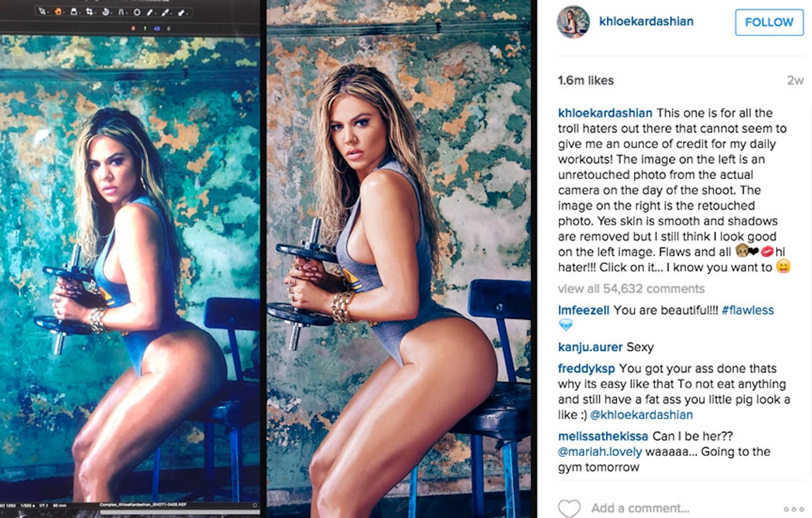Open the #flawless hashtag

(x=748, y=310)
